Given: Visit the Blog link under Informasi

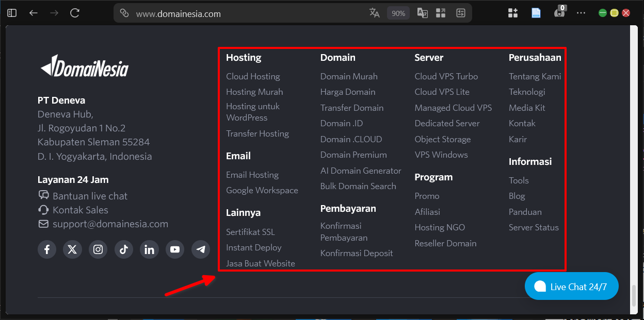Looking at the screenshot, I should (x=517, y=196).
